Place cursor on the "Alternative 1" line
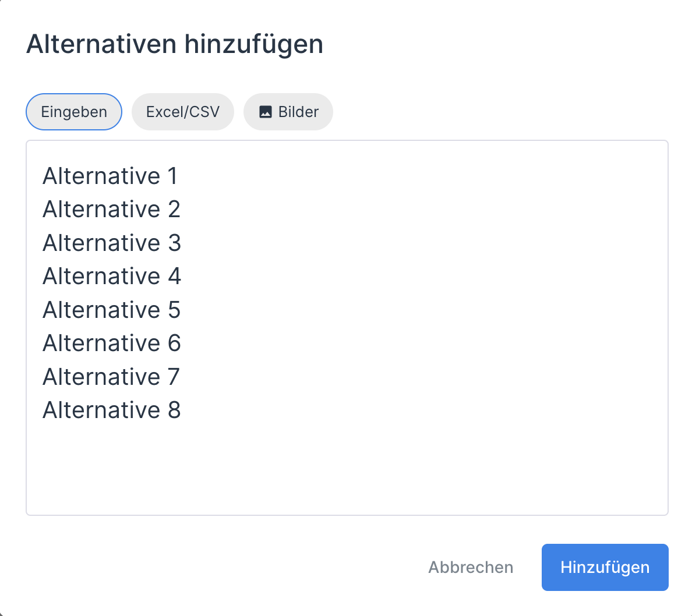 110,176
